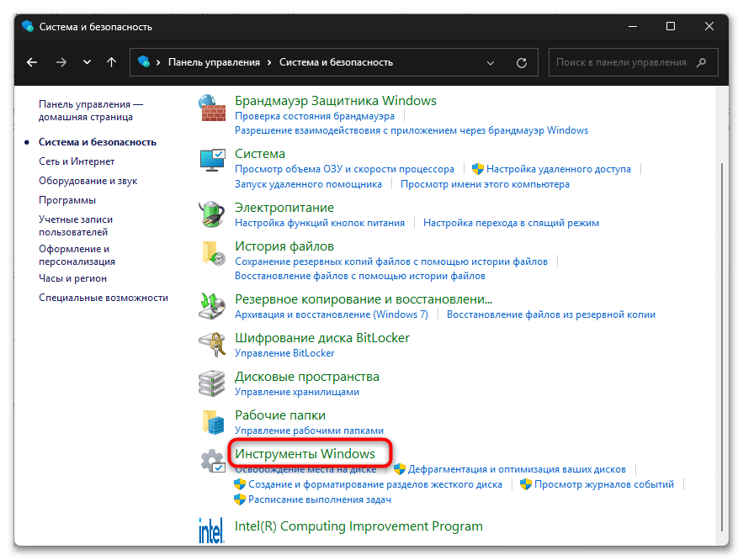Open Часы и регион category

point(73,278)
